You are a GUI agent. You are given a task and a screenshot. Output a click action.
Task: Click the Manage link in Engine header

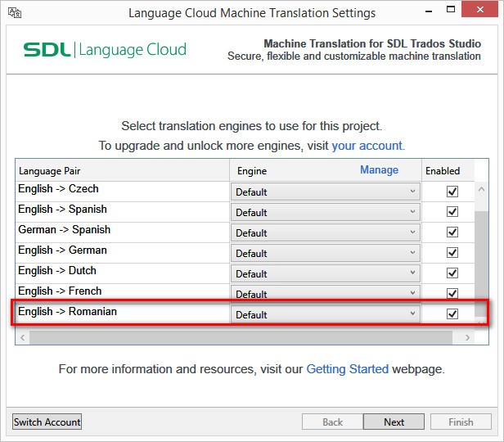pyautogui.click(x=379, y=170)
